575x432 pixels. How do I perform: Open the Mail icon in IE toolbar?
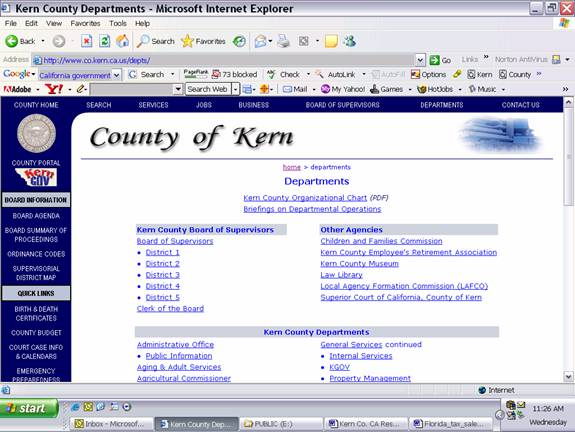click(x=260, y=41)
